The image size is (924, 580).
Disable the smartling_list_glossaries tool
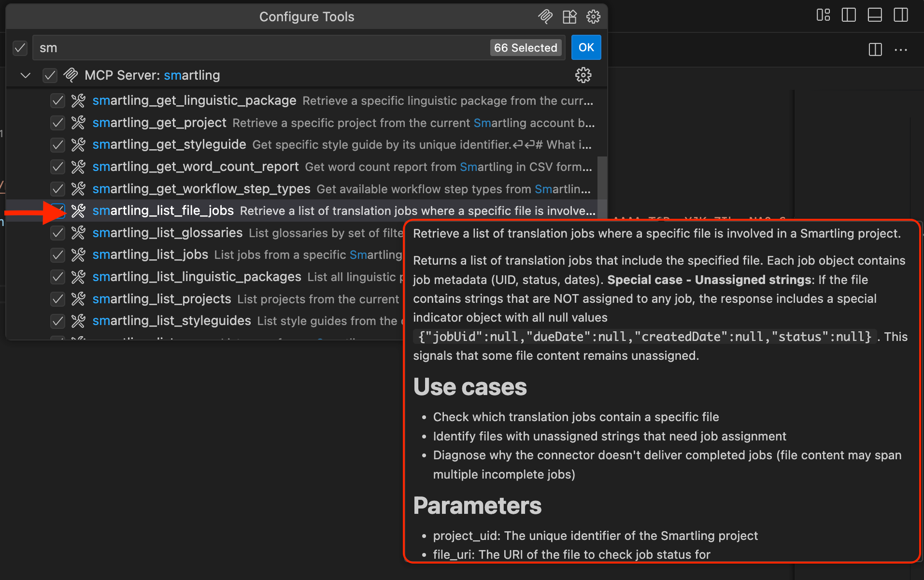pos(57,233)
